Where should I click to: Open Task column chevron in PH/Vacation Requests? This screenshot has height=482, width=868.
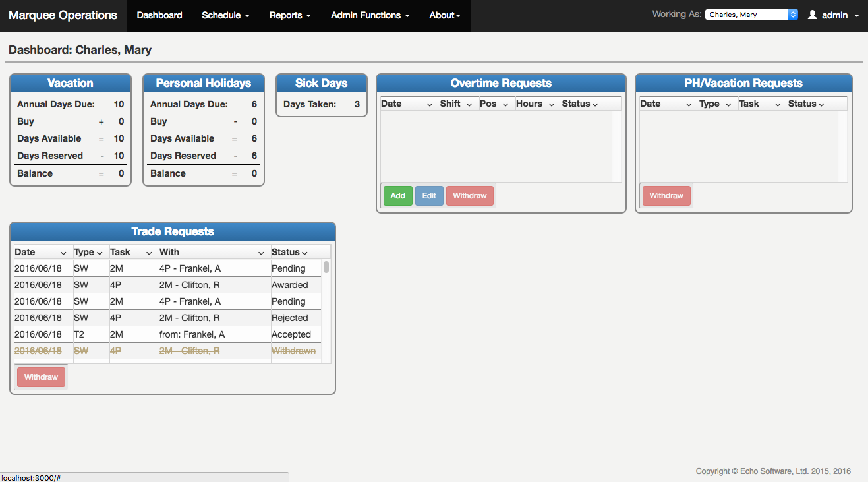pyautogui.click(x=778, y=105)
